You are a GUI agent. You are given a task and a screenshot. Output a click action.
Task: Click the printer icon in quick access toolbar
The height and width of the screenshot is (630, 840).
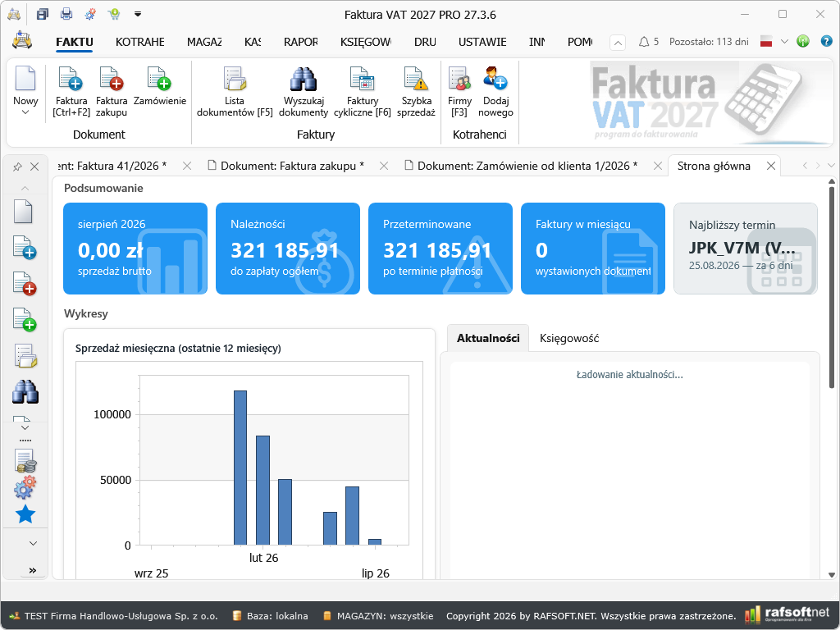coord(66,15)
